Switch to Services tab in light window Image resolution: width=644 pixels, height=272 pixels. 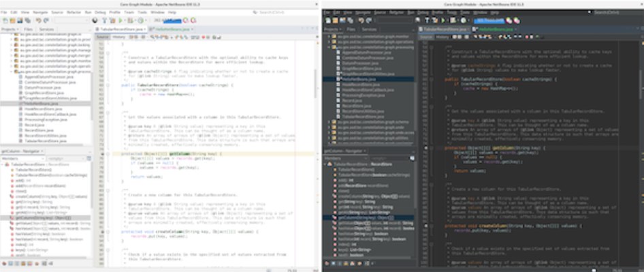click(46, 29)
